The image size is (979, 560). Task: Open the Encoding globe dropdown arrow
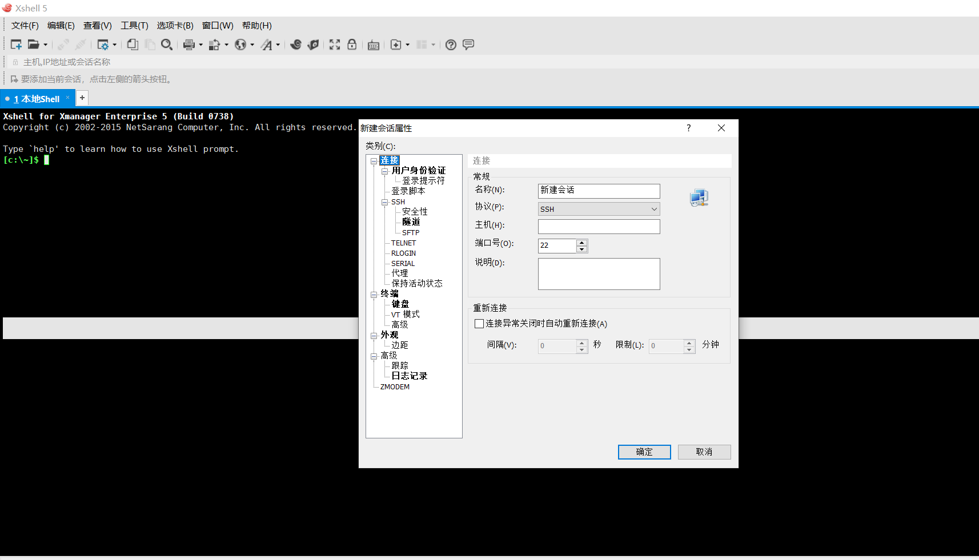252,45
